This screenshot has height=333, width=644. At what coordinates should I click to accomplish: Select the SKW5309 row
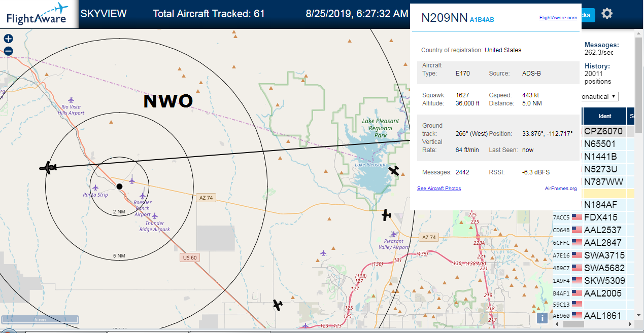(593, 281)
